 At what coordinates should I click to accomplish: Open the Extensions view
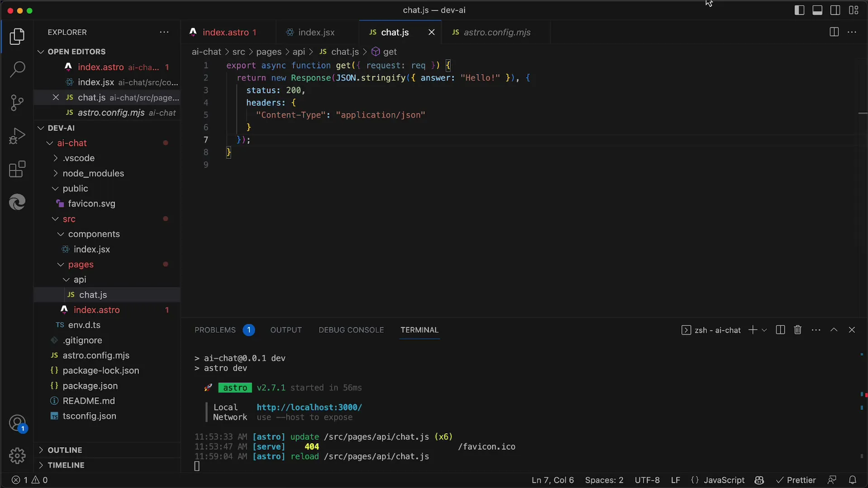17,169
